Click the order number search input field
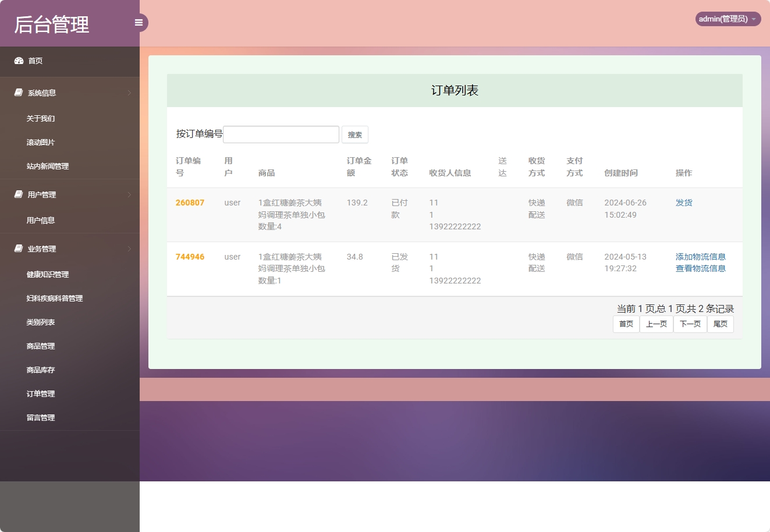 281,134
